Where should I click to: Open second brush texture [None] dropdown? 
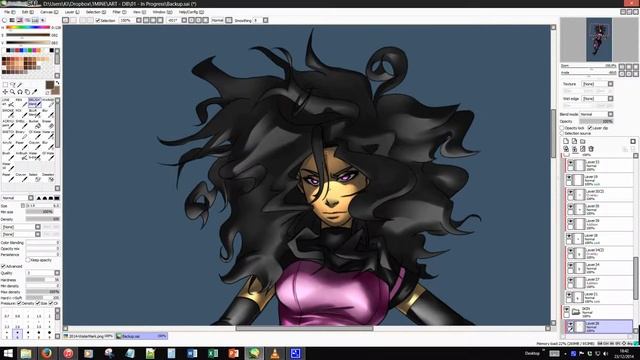38,234
